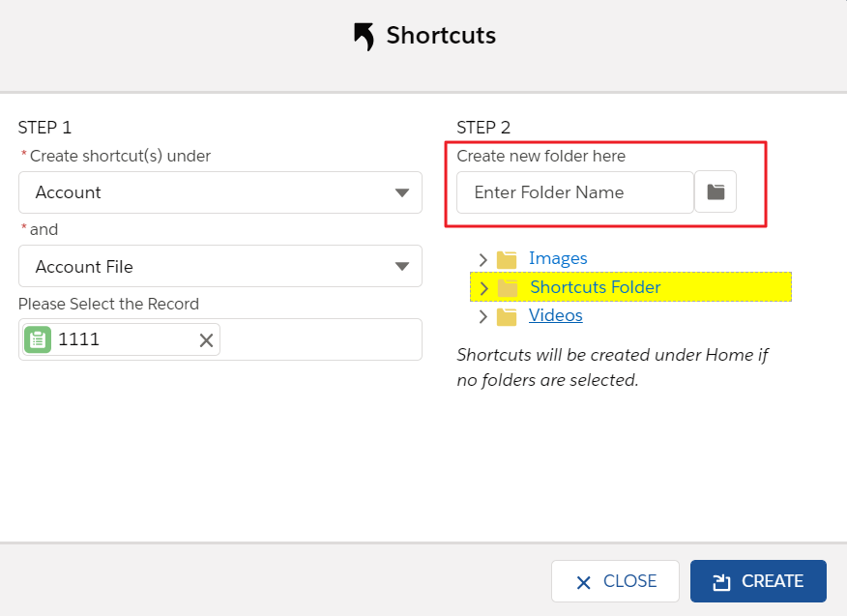Select the highlighted Shortcuts Folder item
This screenshot has width=847, height=616.
595,287
